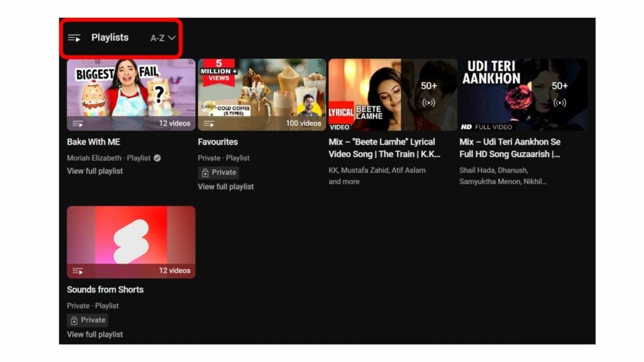Click View full playlist under Favourites
Screen dimensions: 644x362
[225, 186]
